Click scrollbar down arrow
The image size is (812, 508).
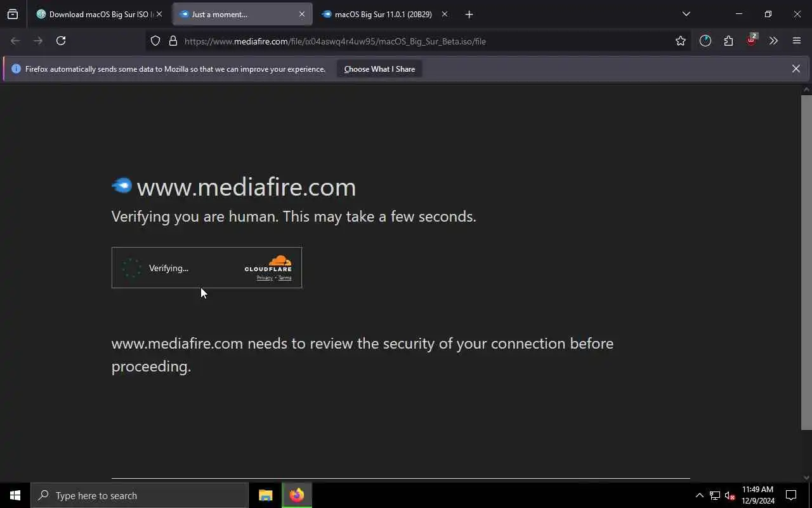click(806, 477)
